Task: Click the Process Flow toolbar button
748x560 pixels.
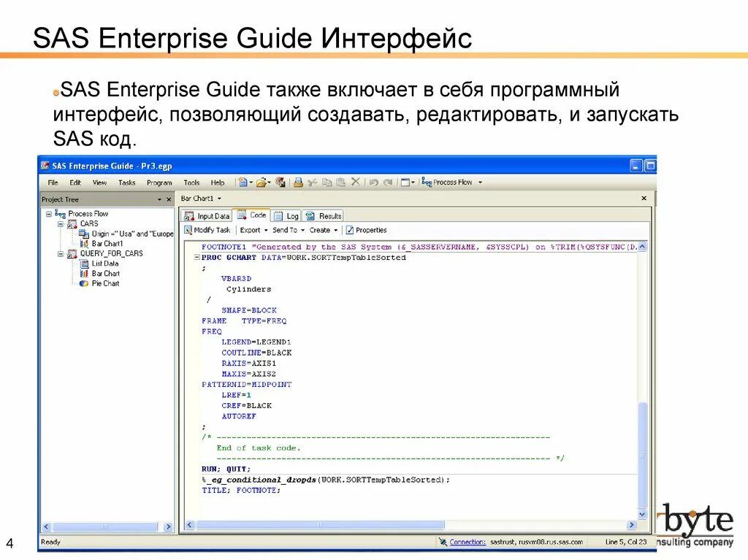Action: [451, 183]
